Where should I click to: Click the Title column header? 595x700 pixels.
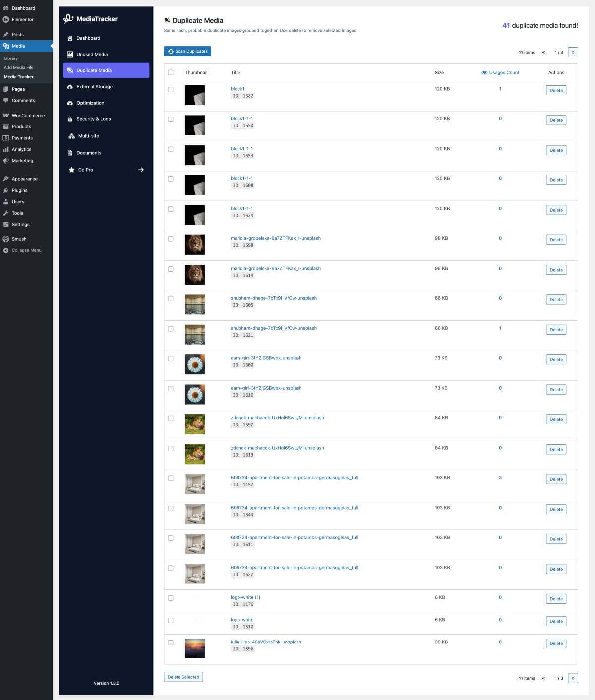(235, 72)
